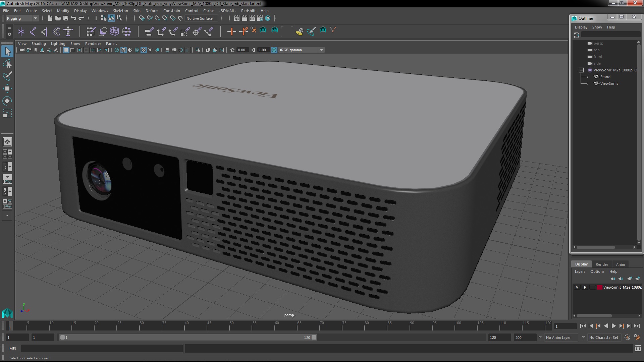This screenshot has width=644, height=362.
Task: Create new scene from toolbar
Action: (50, 18)
